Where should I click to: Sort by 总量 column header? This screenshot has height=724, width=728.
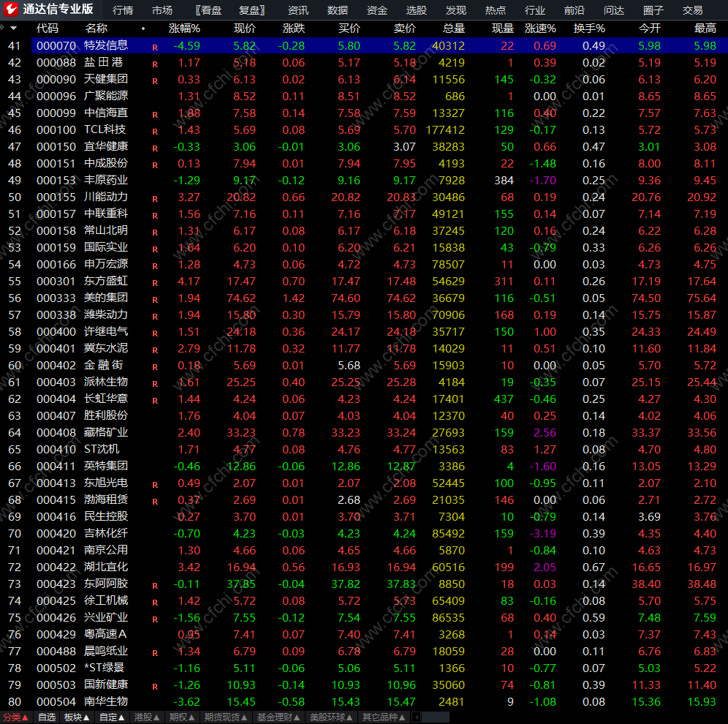(454, 29)
